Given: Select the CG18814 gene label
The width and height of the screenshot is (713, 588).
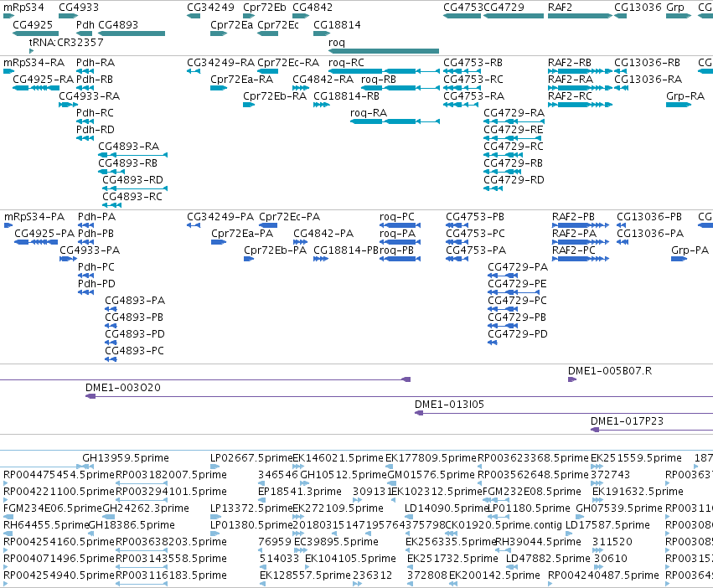Looking at the screenshot, I should point(337,24).
